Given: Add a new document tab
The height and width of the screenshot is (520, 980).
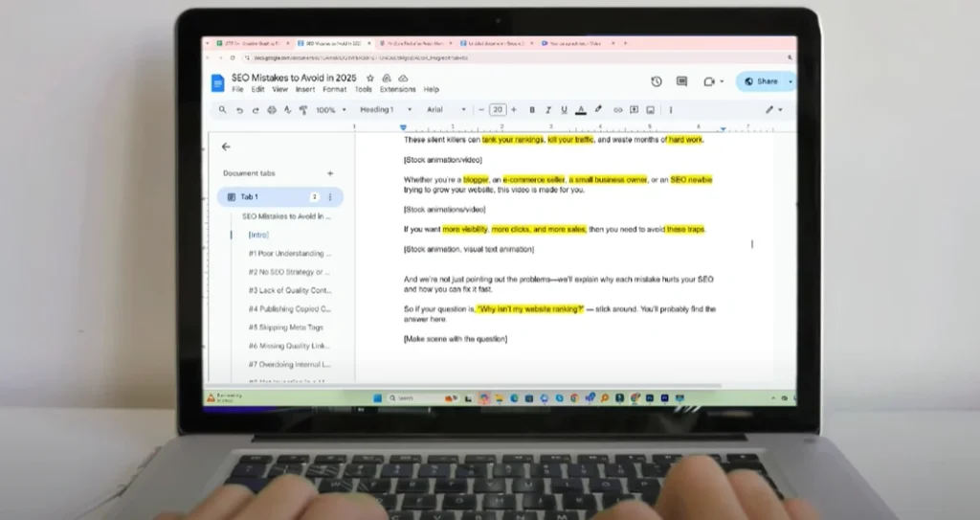Looking at the screenshot, I should 330,173.
